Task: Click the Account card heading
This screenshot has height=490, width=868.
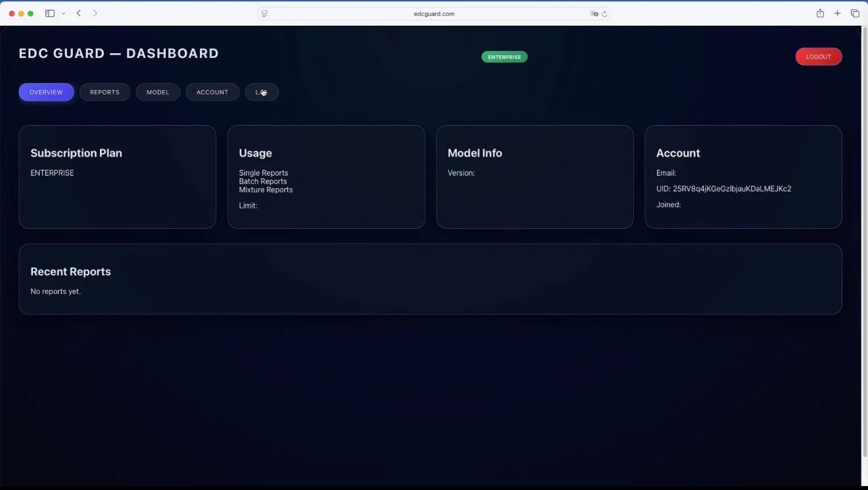Action: pyautogui.click(x=678, y=153)
